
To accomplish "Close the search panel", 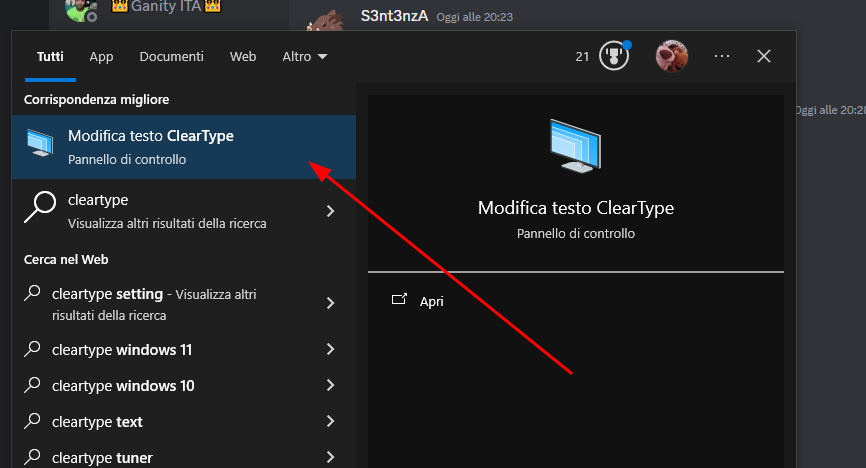I will (x=764, y=56).
